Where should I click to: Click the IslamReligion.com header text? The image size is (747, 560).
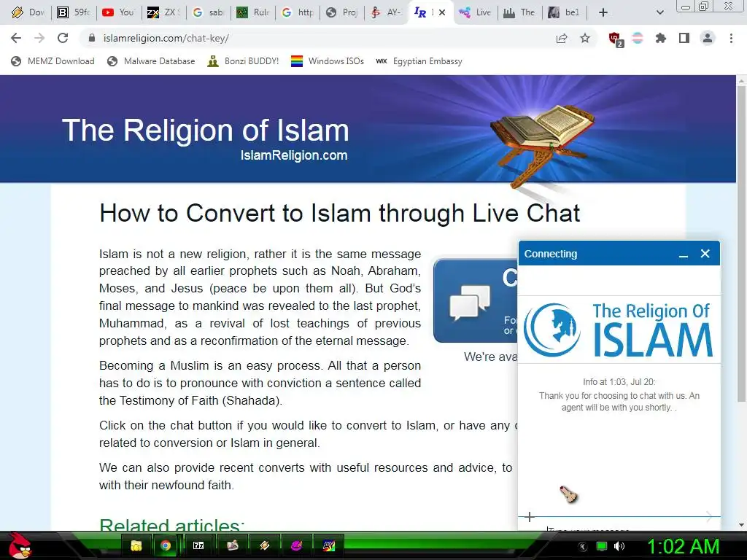[x=294, y=155]
